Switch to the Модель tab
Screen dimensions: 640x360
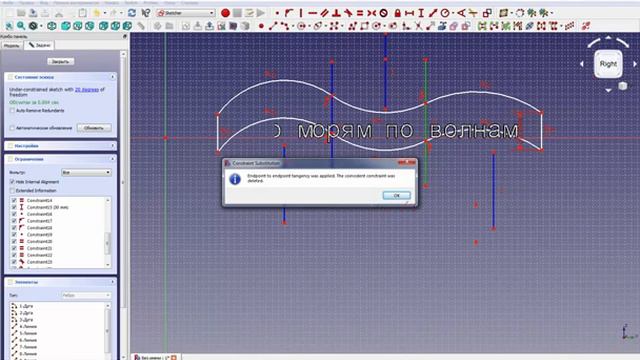pyautogui.click(x=11, y=45)
